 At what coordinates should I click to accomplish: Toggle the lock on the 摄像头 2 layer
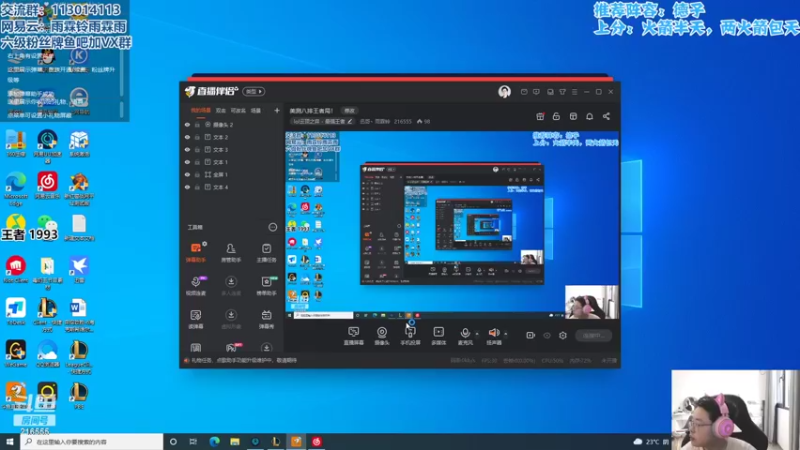click(x=197, y=124)
